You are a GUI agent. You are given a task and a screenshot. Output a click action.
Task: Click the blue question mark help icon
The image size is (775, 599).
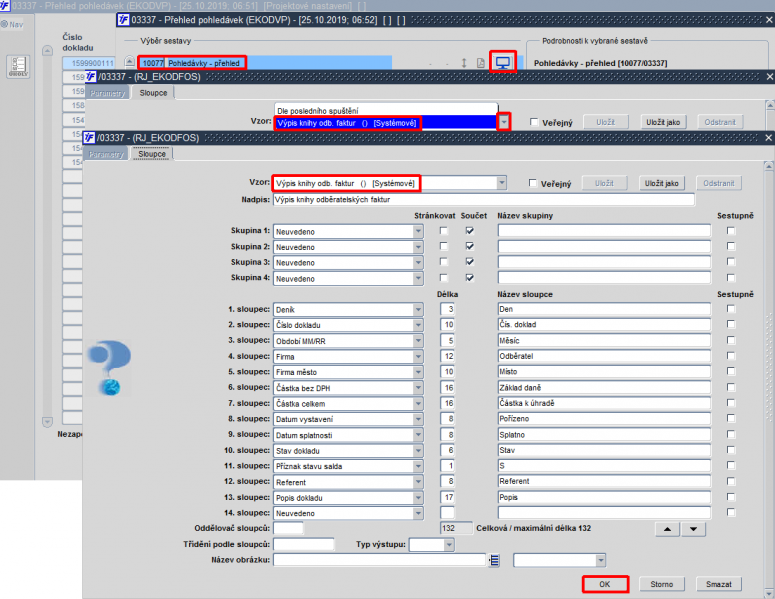coord(110,367)
